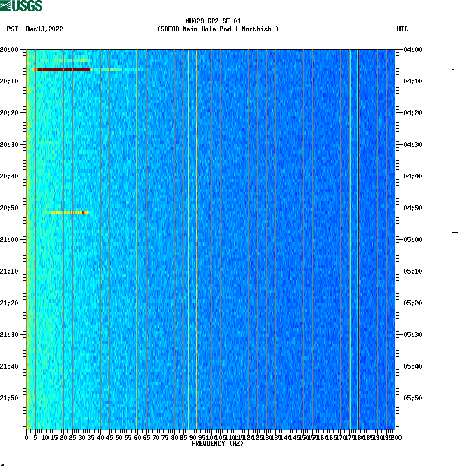This screenshot has width=476, height=471.
Task: Click the USGS logo
Action: (x=21, y=5)
